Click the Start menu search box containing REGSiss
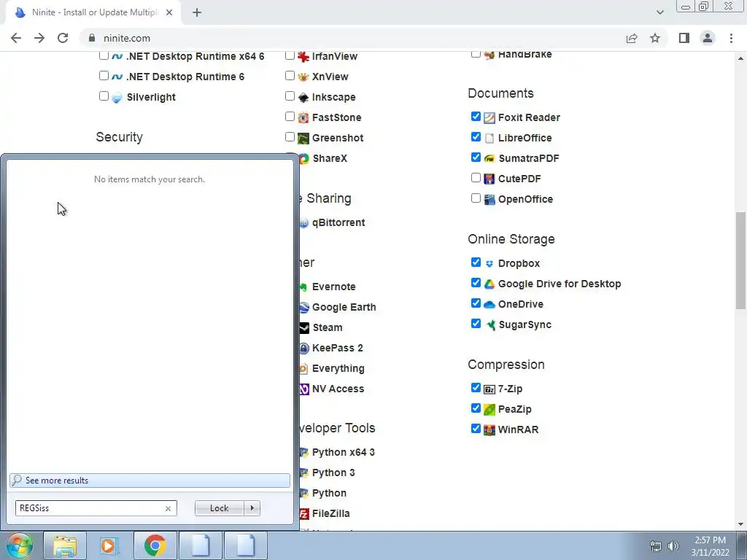The width and height of the screenshot is (747, 560). [96, 508]
